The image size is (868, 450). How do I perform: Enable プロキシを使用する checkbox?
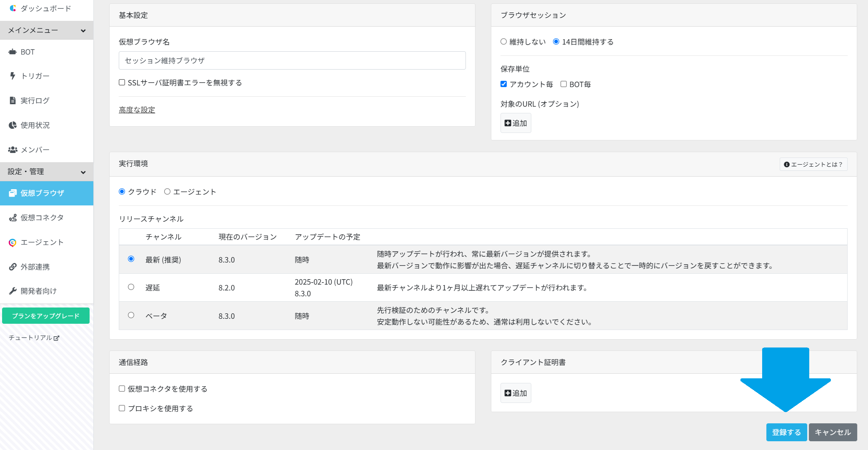click(122, 408)
